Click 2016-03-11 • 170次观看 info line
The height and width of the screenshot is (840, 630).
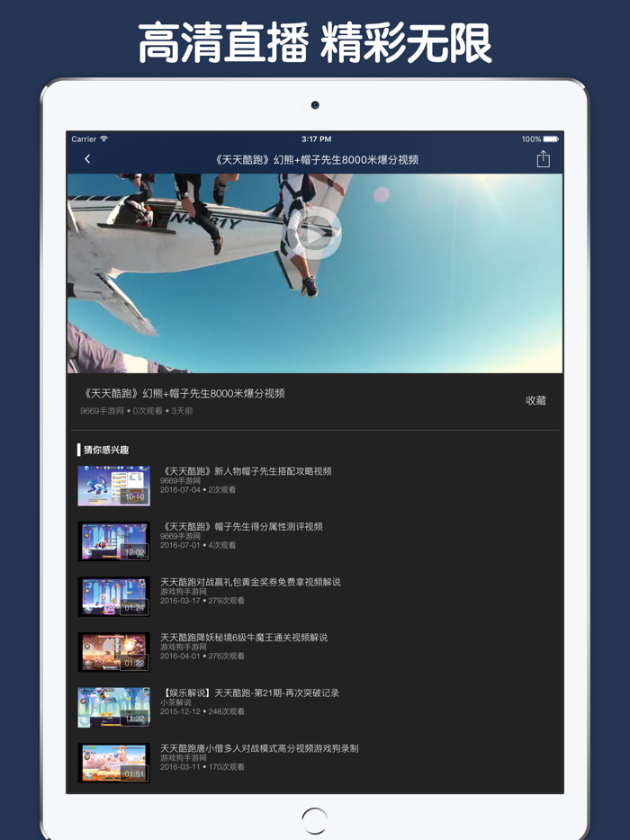202,766
